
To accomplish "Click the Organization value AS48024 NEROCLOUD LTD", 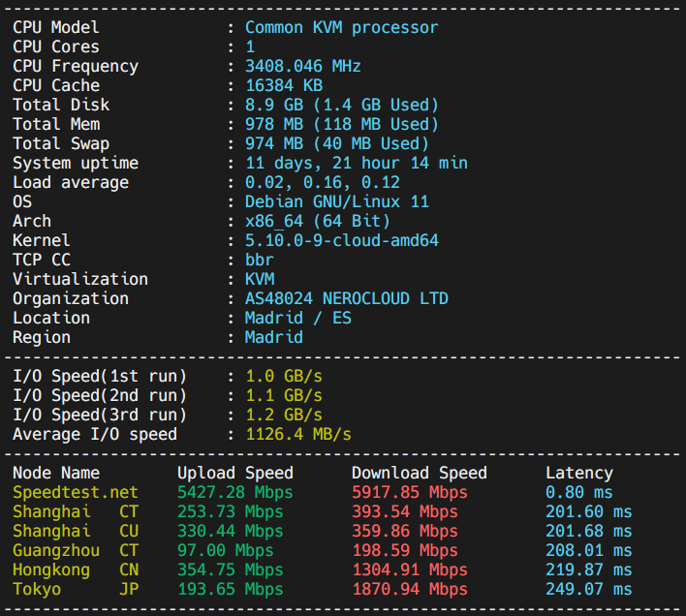I will click(x=346, y=298).
